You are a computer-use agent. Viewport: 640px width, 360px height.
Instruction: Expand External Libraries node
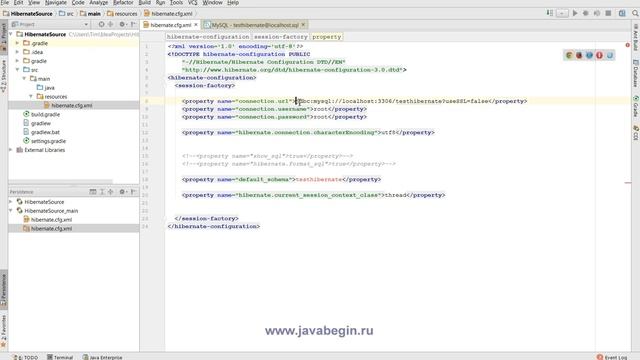(11, 150)
